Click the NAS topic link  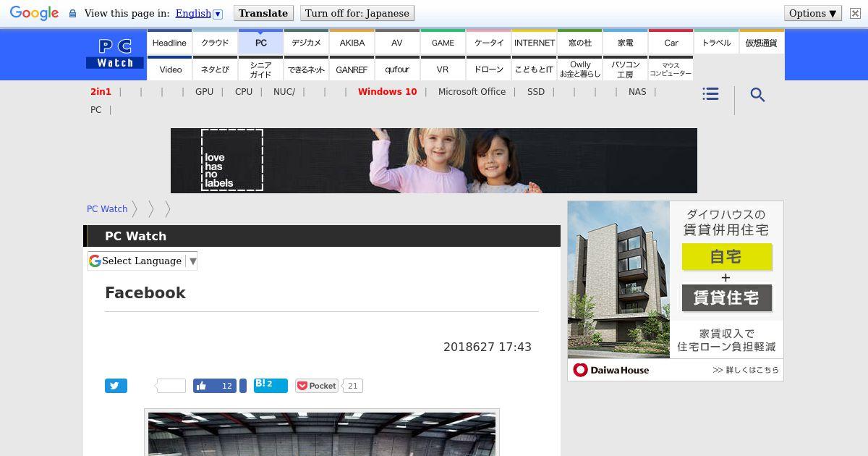(x=637, y=91)
